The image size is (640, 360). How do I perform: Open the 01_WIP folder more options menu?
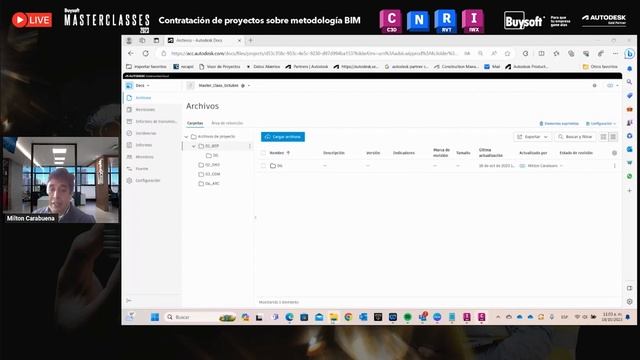250,146
